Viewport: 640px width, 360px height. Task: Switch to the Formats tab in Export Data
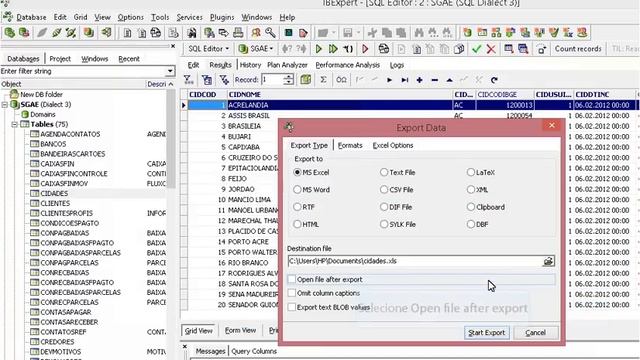tap(350, 145)
